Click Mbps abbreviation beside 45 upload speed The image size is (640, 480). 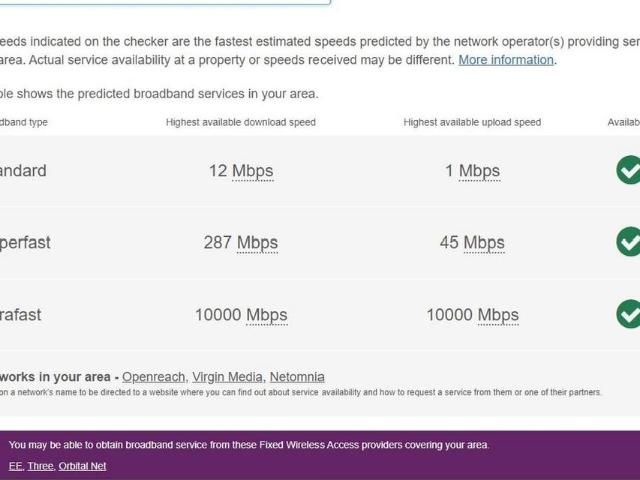coord(484,243)
